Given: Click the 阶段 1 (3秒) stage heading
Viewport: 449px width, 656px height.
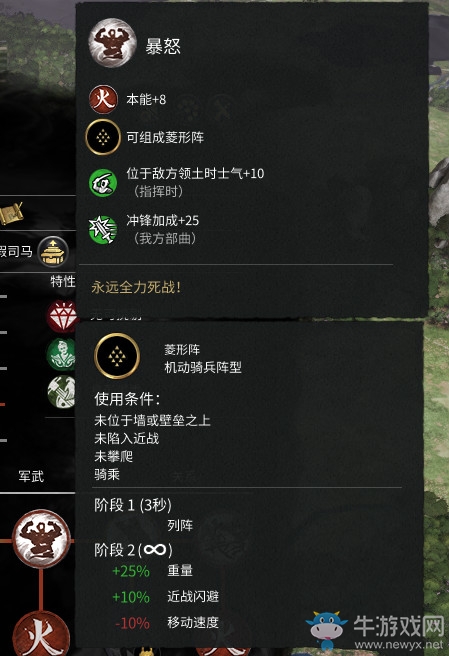Looking at the screenshot, I should 133,505.
